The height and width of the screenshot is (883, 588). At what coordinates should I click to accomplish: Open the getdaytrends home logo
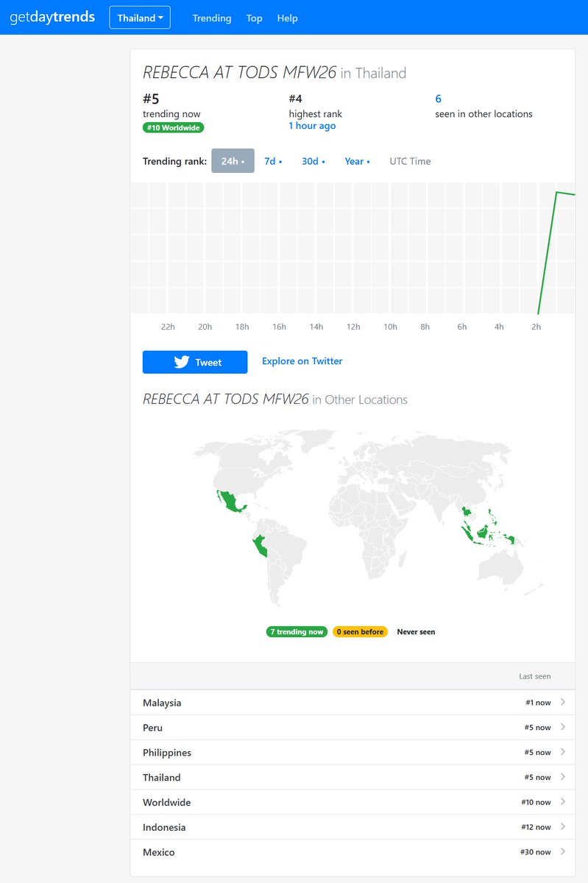(52, 17)
